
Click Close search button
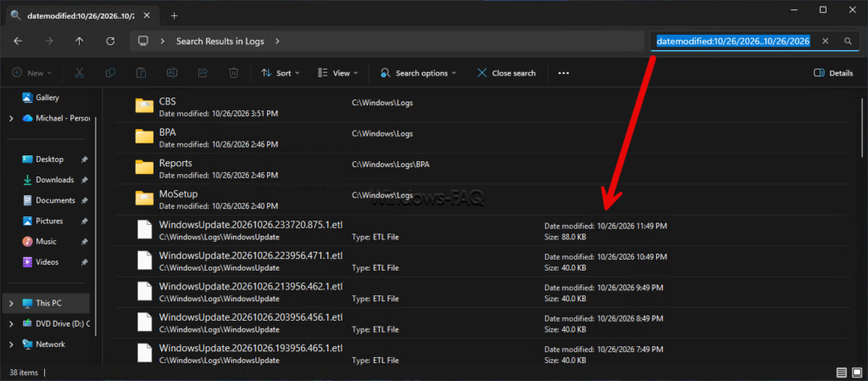(x=506, y=72)
